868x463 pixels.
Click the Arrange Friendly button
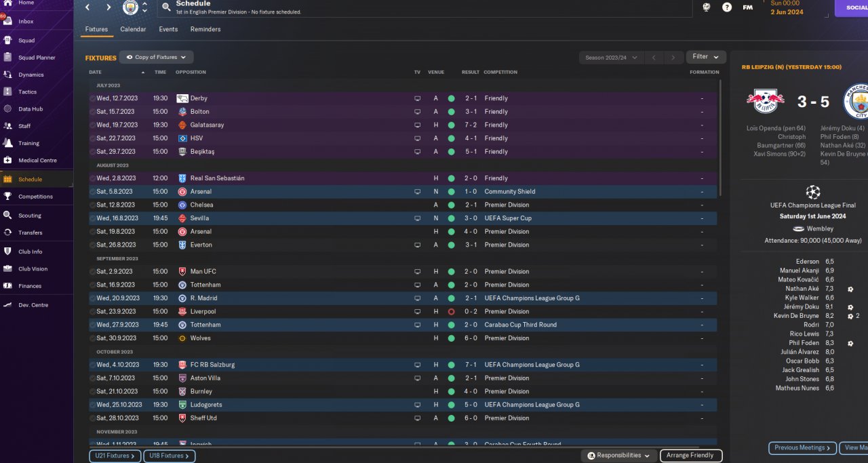pos(690,456)
